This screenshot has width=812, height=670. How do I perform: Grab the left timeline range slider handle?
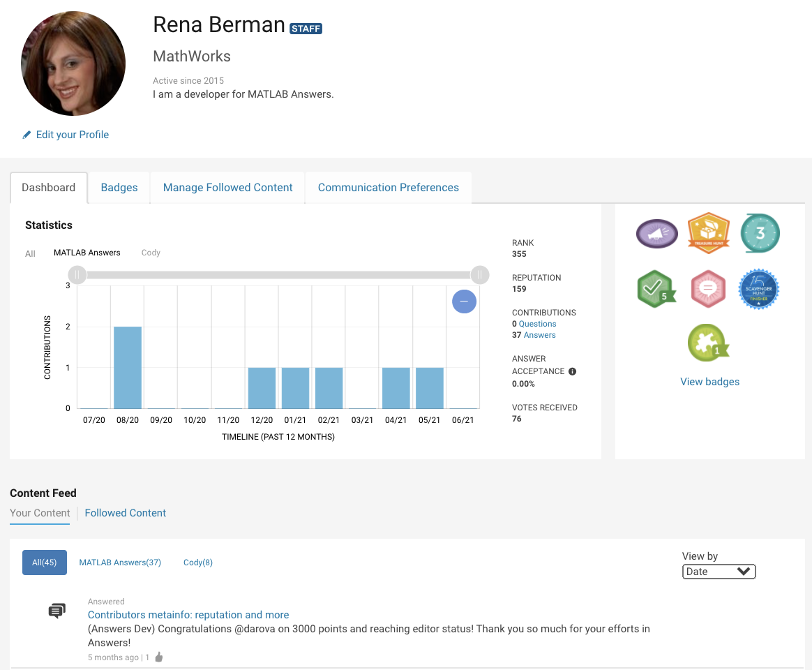click(77, 275)
